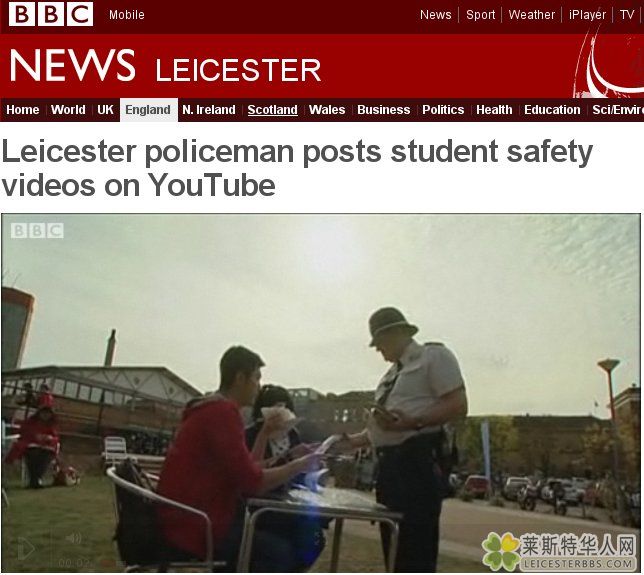Click the BBC logo
Image resolution: width=644 pixels, height=575 pixels.
click(x=51, y=14)
